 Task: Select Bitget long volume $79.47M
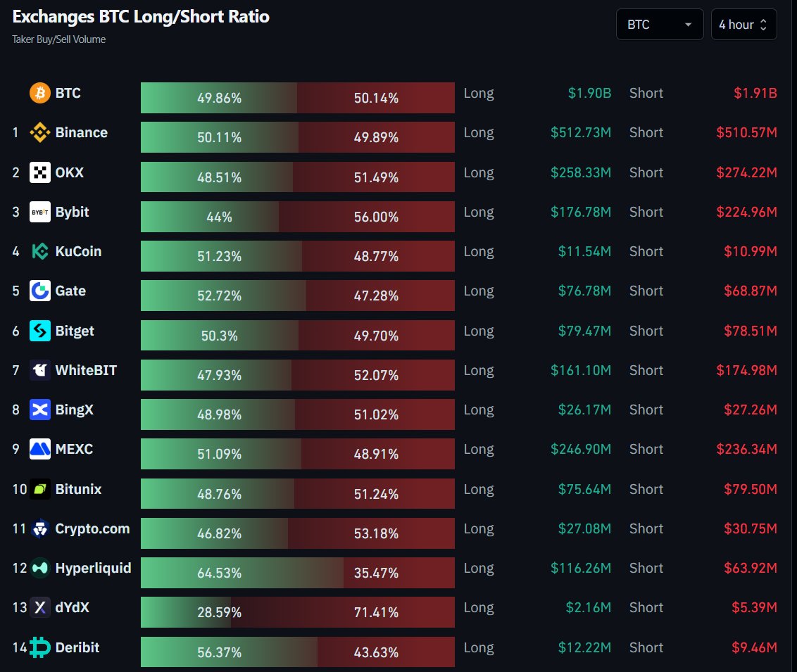(584, 331)
